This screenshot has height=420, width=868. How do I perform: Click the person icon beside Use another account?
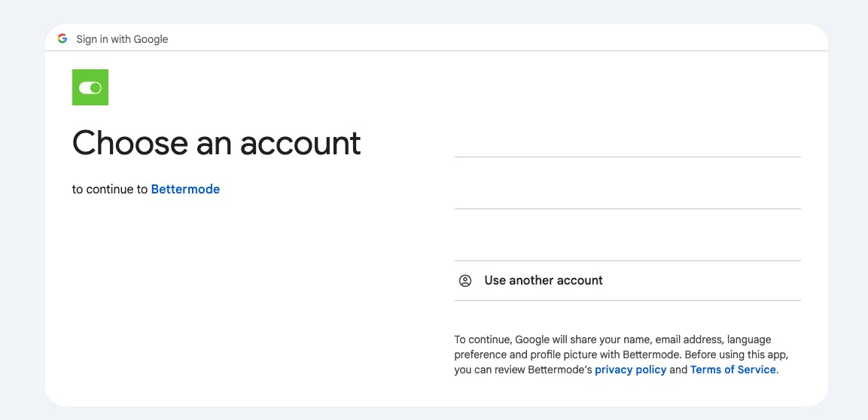pos(465,281)
